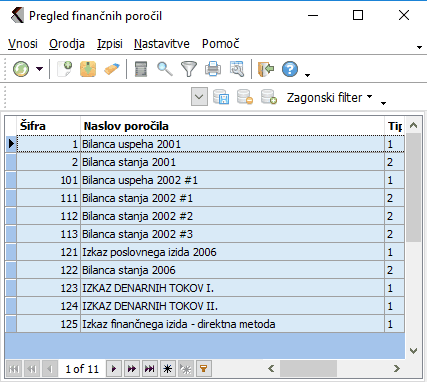This screenshot has height=382, width=427.
Task: Open the Zagonski filter dropdown
Action: (x=329, y=97)
